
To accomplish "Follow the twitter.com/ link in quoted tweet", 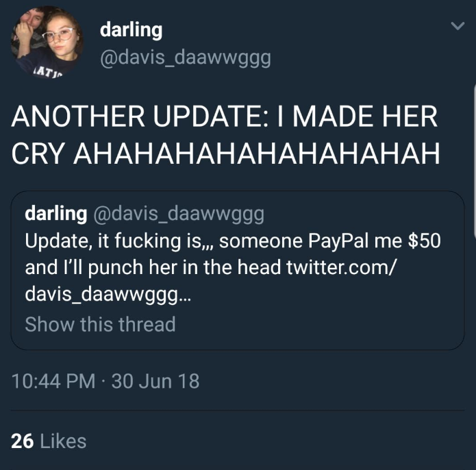I will tap(341, 267).
